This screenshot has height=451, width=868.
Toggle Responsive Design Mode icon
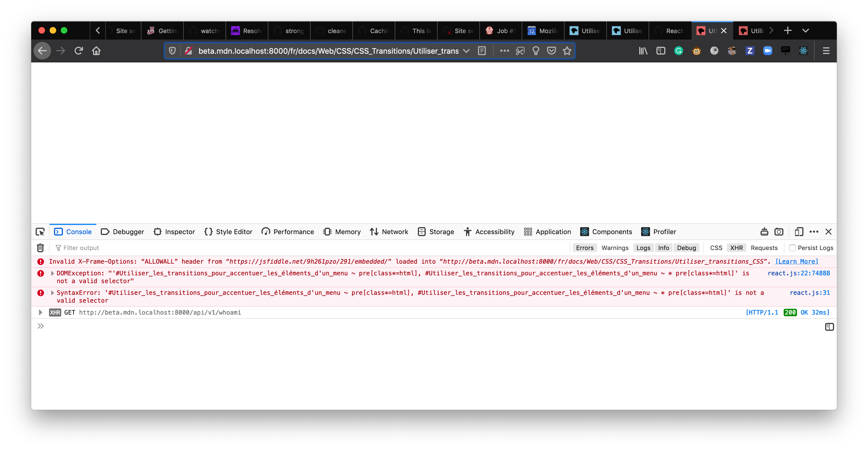[799, 232]
